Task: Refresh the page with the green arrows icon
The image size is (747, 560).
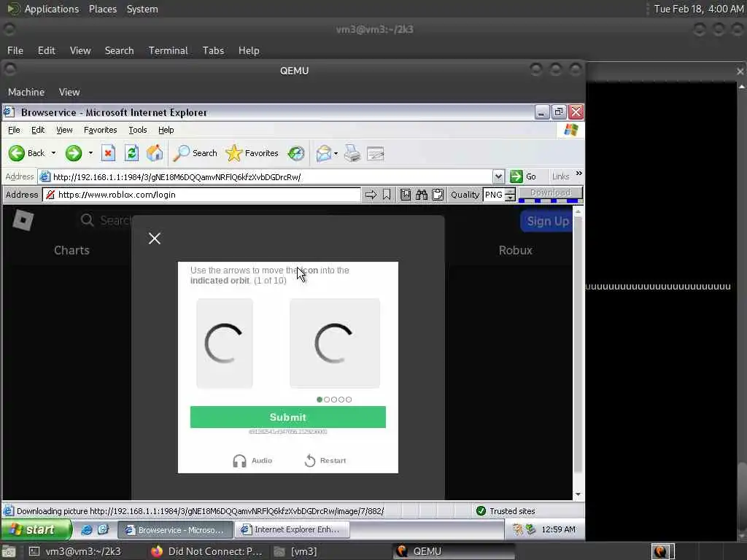Action: [131, 153]
